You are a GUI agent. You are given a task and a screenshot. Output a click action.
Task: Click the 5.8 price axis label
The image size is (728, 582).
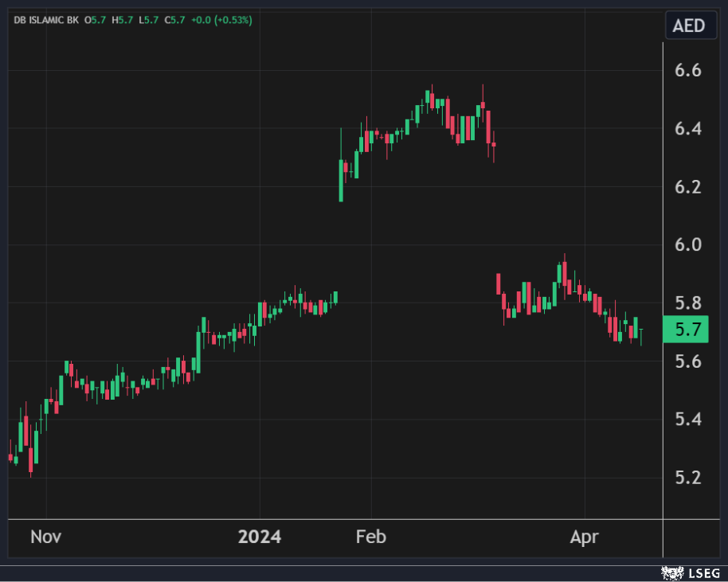click(686, 303)
